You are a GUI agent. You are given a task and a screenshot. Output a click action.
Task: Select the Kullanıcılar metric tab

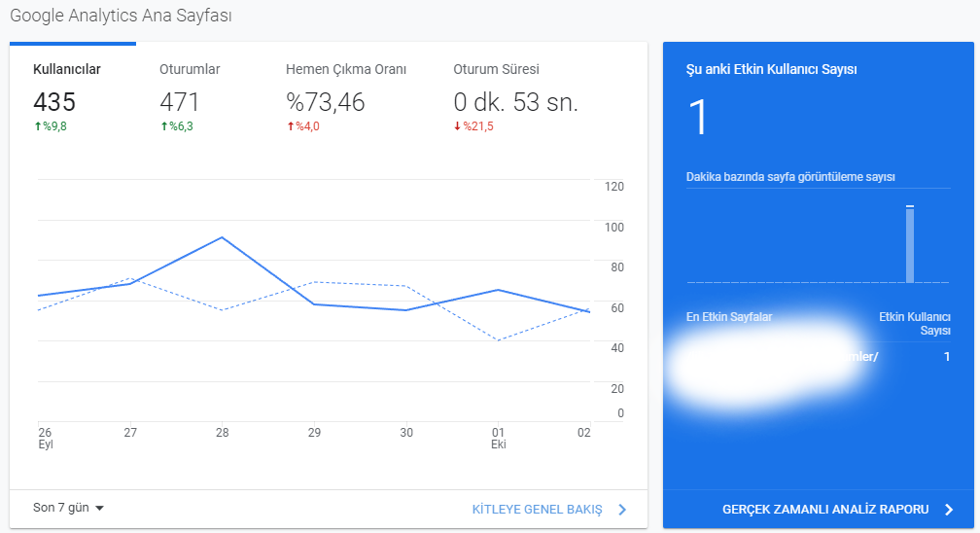coord(73,95)
